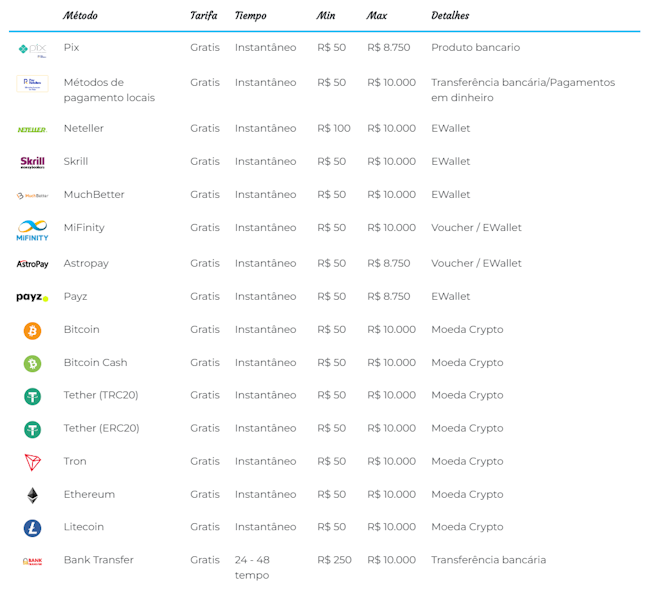Click the R$ 8.750 max in Pix row
650x592 pixels.
coord(388,47)
